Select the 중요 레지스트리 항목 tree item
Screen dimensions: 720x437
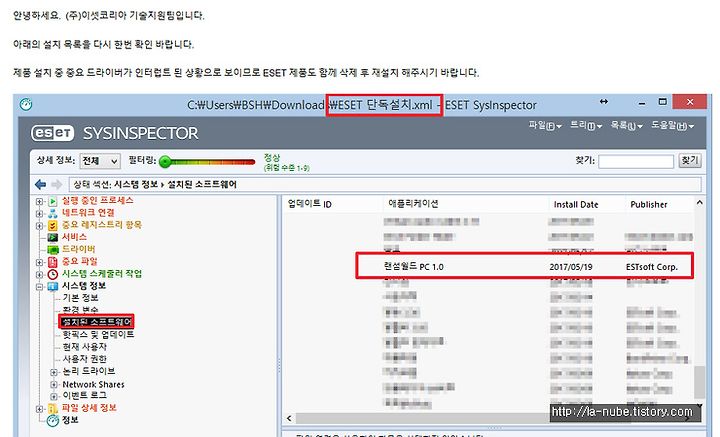pyautogui.click(x=101, y=225)
